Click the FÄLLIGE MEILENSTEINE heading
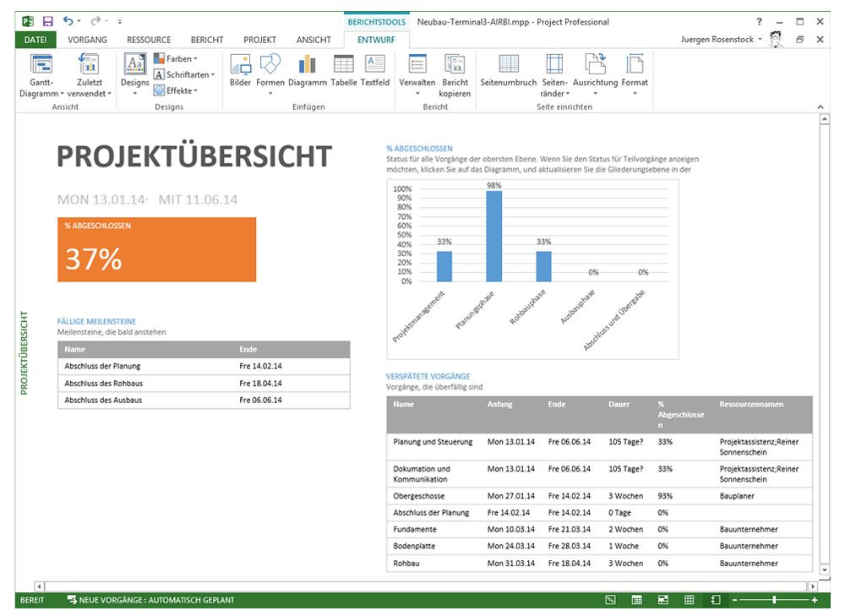 [x=97, y=321]
